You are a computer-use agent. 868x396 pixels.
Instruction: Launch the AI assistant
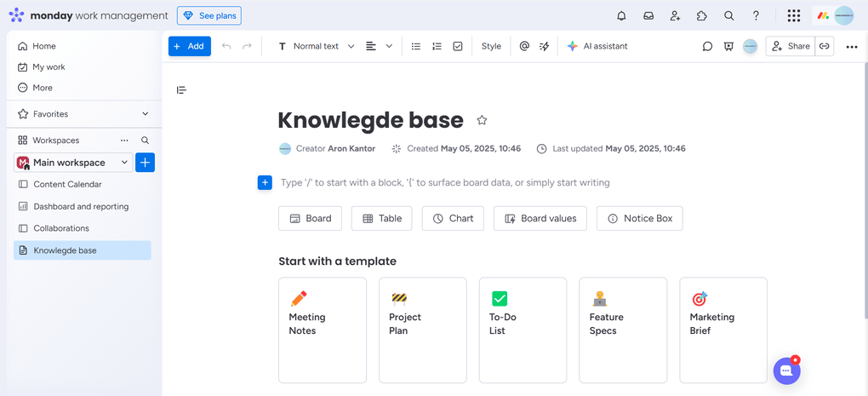pyautogui.click(x=597, y=46)
